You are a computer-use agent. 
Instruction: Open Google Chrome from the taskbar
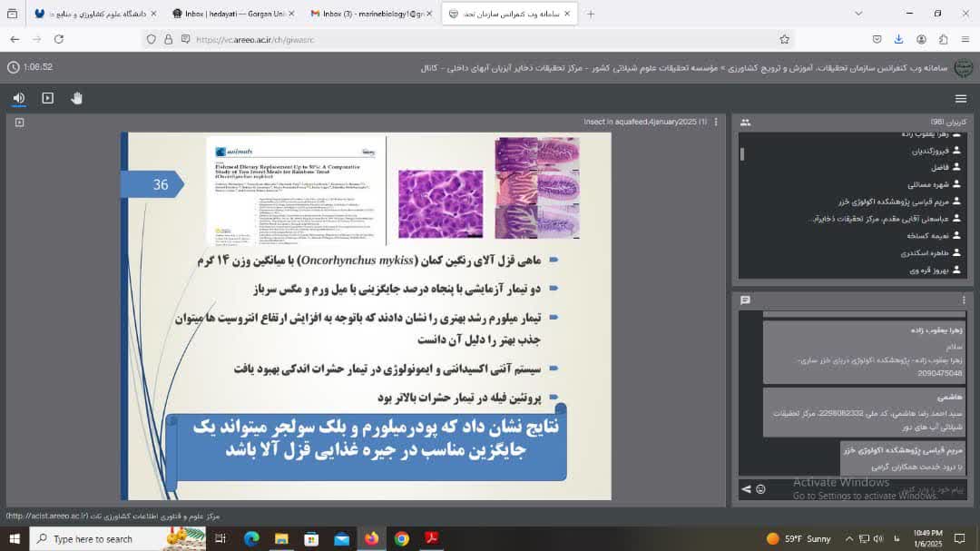(x=402, y=538)
